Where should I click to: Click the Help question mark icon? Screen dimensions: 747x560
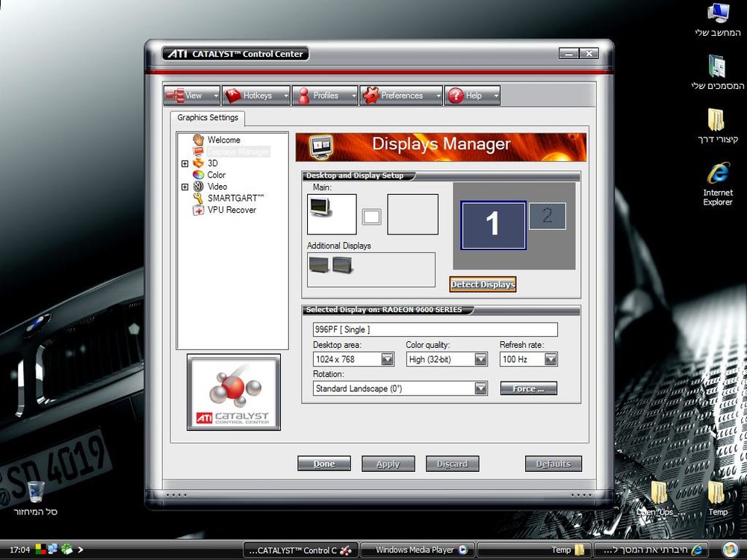456,96
